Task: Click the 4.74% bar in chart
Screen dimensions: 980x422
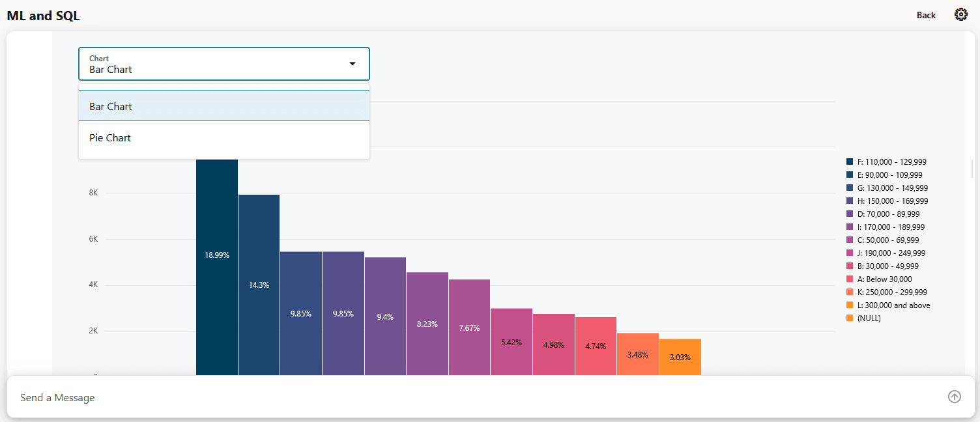Action: (596, 346)
